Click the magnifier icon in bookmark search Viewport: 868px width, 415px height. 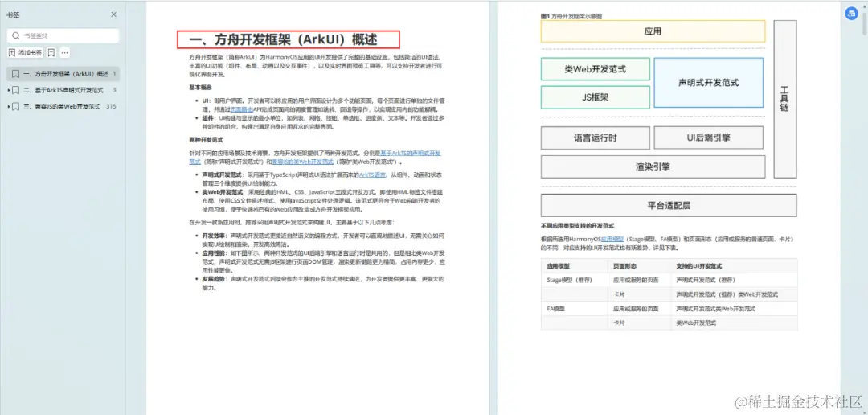tap(16, 35)
